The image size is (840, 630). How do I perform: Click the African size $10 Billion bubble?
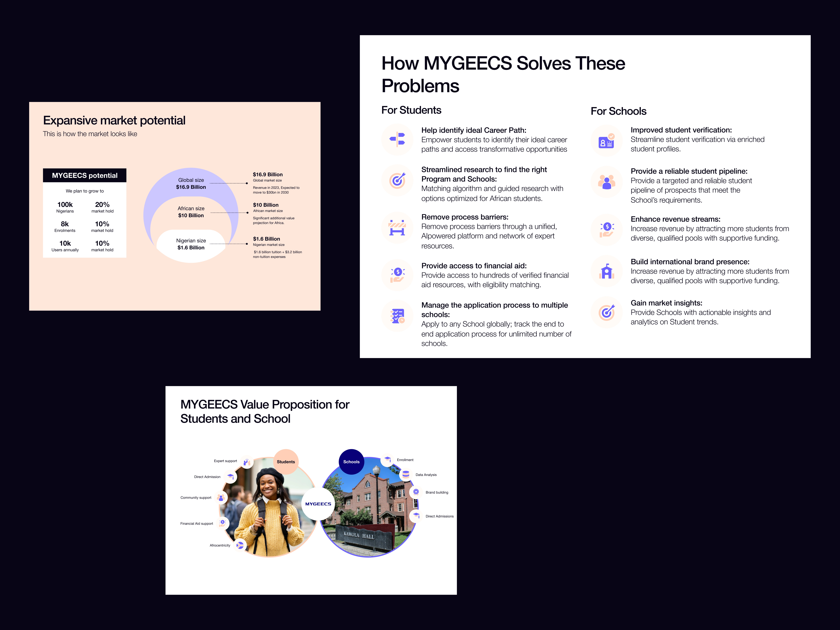click(191, 212)
